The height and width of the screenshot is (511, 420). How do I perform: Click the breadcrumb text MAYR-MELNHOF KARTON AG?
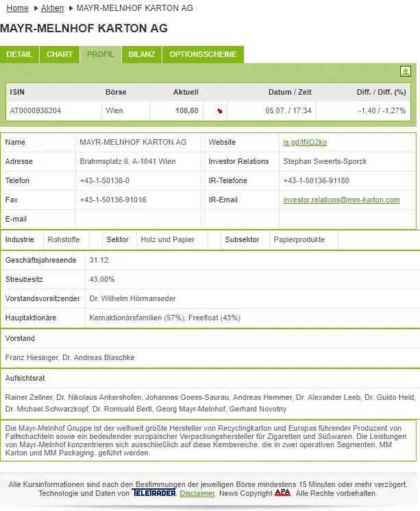[134, 8]
